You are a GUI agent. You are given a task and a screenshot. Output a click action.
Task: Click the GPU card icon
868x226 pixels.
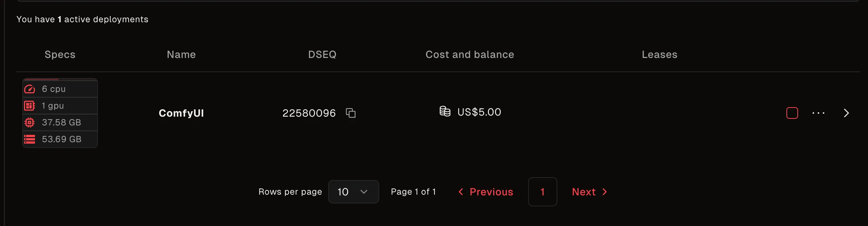click(x=30, y=106)
